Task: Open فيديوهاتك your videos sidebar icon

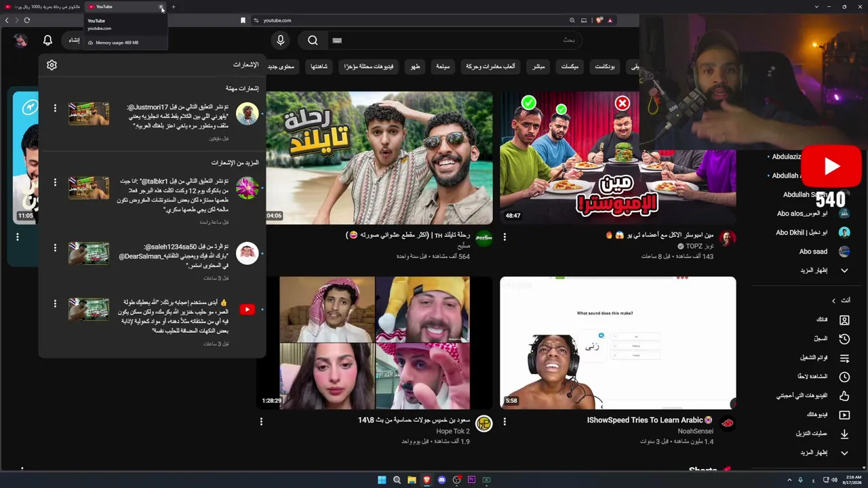Action: pos(844,415)
